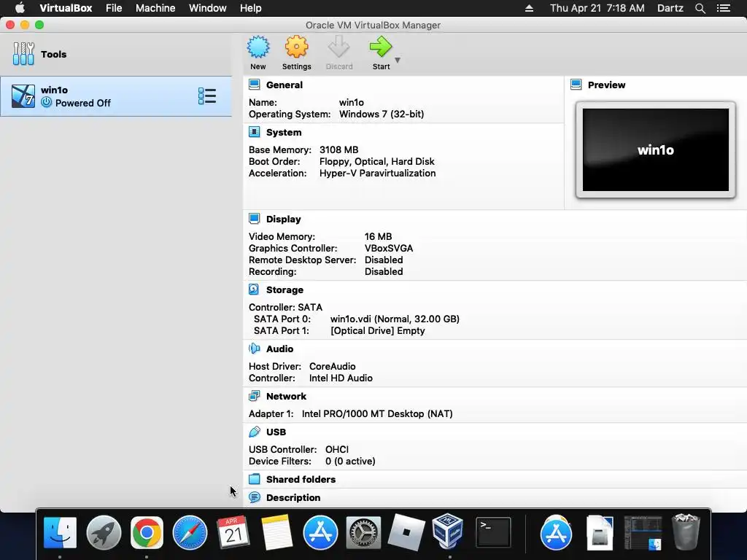Open the Window menu

pyautogui.click(x=207, y=8)
